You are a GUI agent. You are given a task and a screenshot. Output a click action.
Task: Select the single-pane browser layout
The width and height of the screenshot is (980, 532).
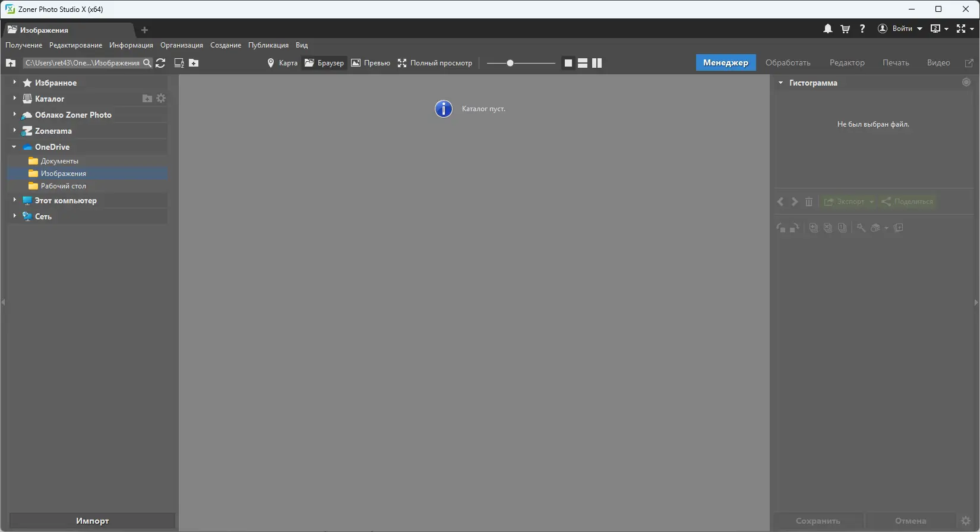568,63
